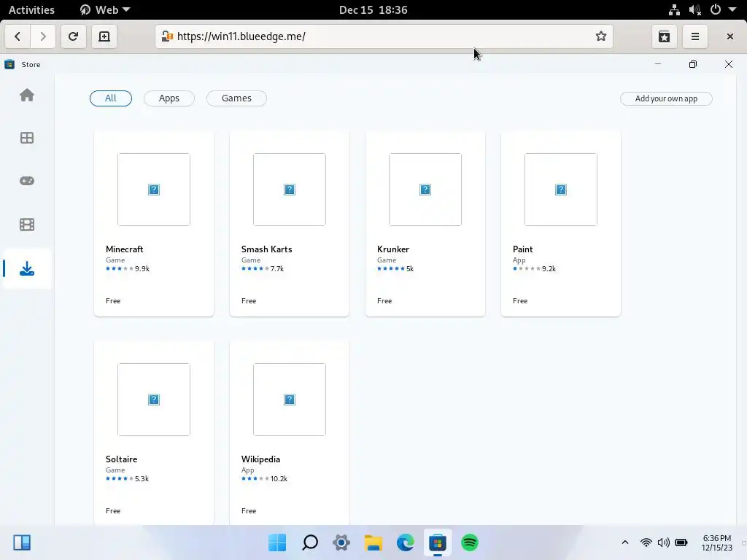Click the Free label under Paint
This screenshot has width=747, height=560.
tap(520, 301)
